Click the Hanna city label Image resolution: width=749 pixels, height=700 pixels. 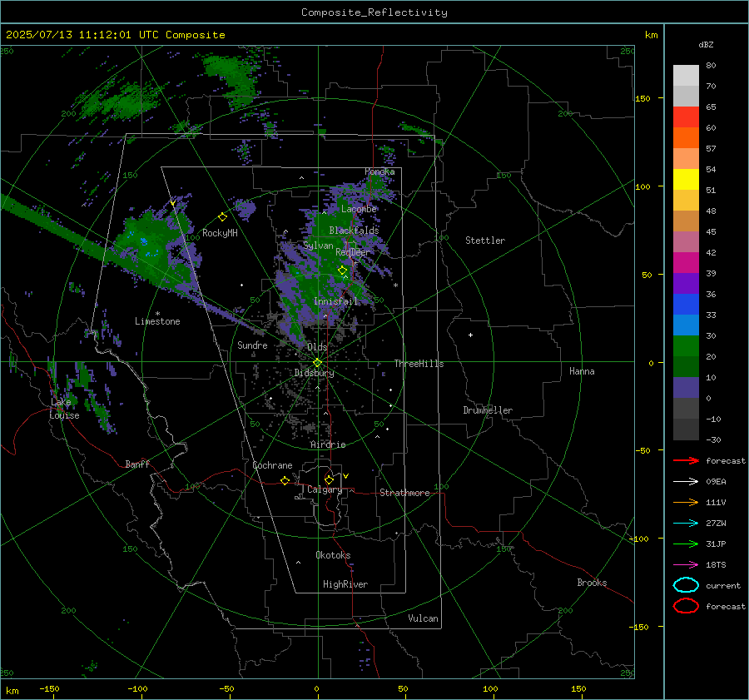[x=582, y=371]
